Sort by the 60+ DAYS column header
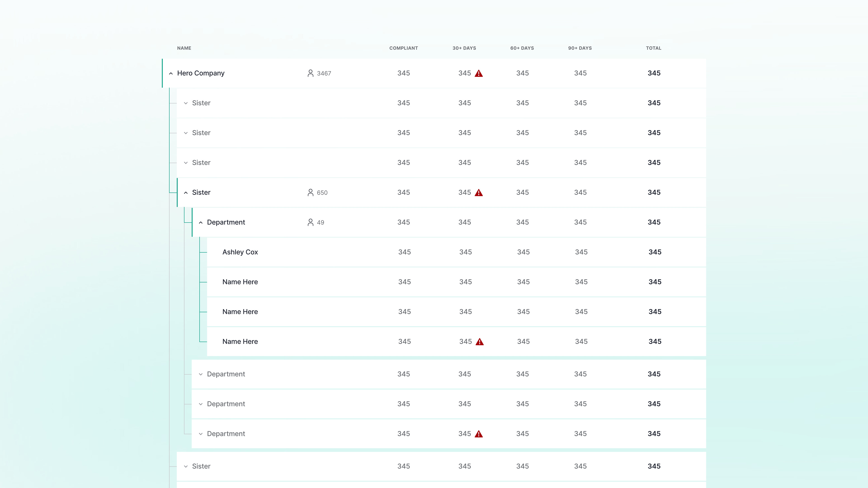This screenshot has width=868, height=488. point(522,48)
